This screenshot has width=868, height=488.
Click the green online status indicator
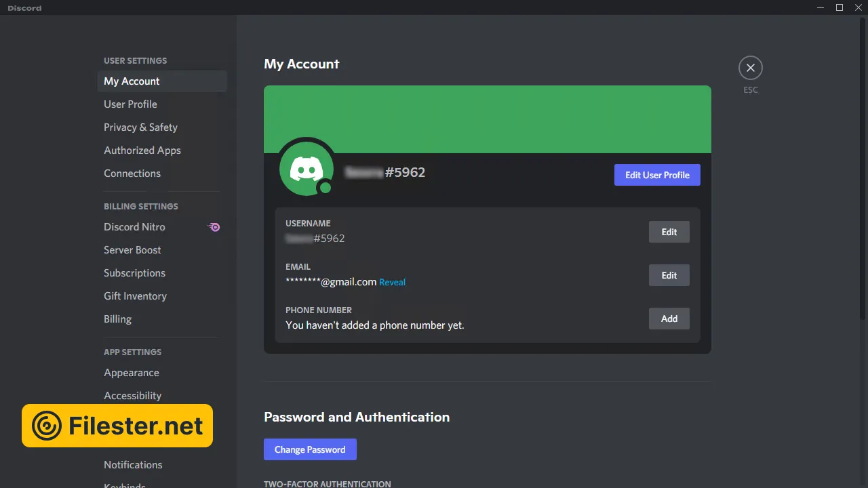325,188
